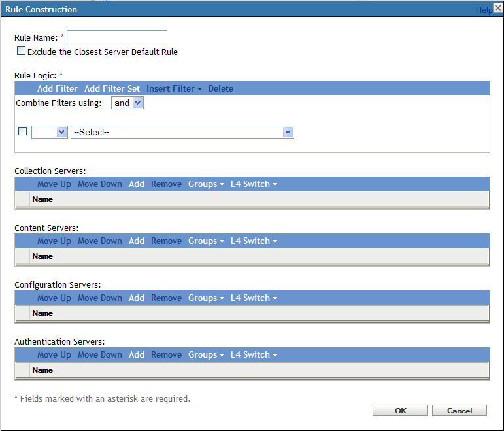Click Remove under Authentication Servers
This screenshot has width=504, height=431.
(x=167, y=354)
